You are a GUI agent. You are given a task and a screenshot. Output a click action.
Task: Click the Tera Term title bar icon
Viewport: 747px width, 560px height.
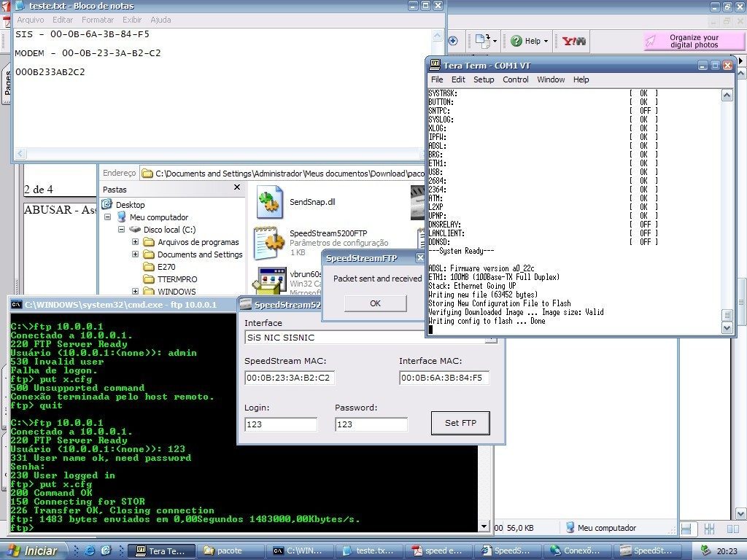pyautogui.click(x=435, y=65)
